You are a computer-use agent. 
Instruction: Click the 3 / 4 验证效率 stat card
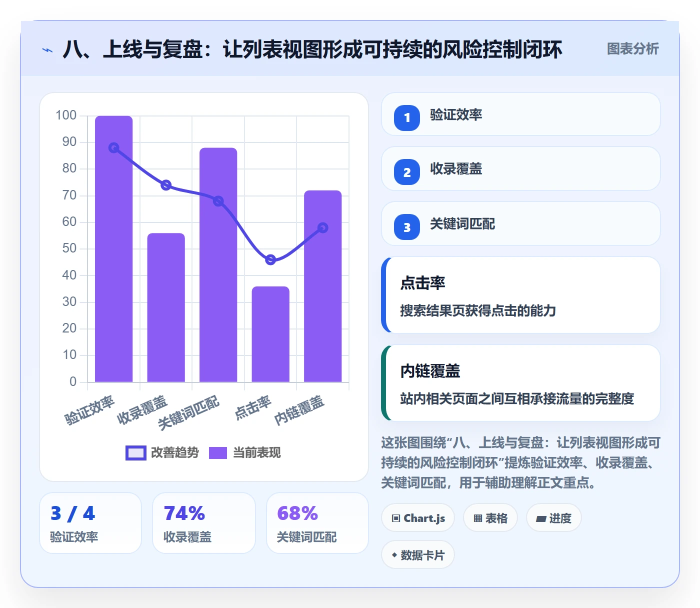[90, 523]
